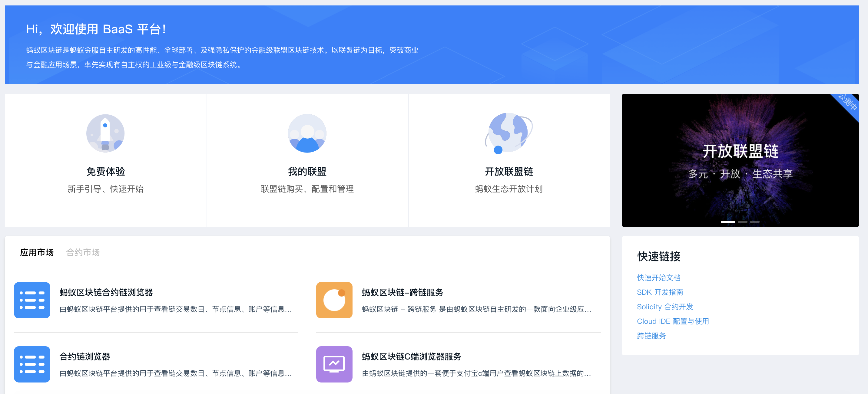The width and height of the screenshot is (868, 394).
Task: Click the blue list icon beside 蚂蚁区块链合约链浏览器
Action: coord(32,300)
